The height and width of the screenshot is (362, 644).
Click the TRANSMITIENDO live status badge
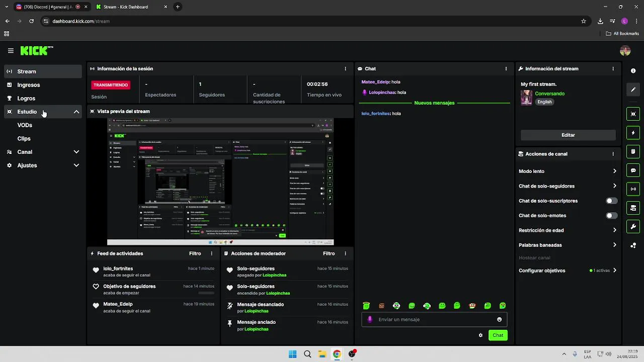click(x=111, y=85)
